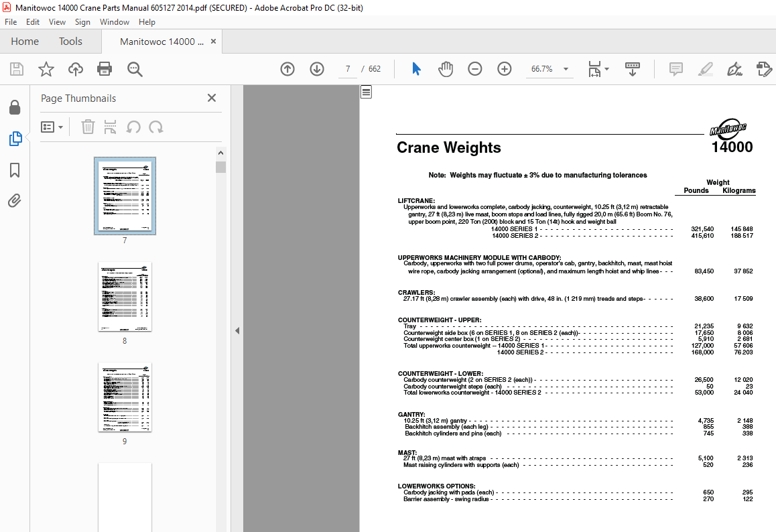Go to next page arrow

pyautogui.click(x=317, y=69)
